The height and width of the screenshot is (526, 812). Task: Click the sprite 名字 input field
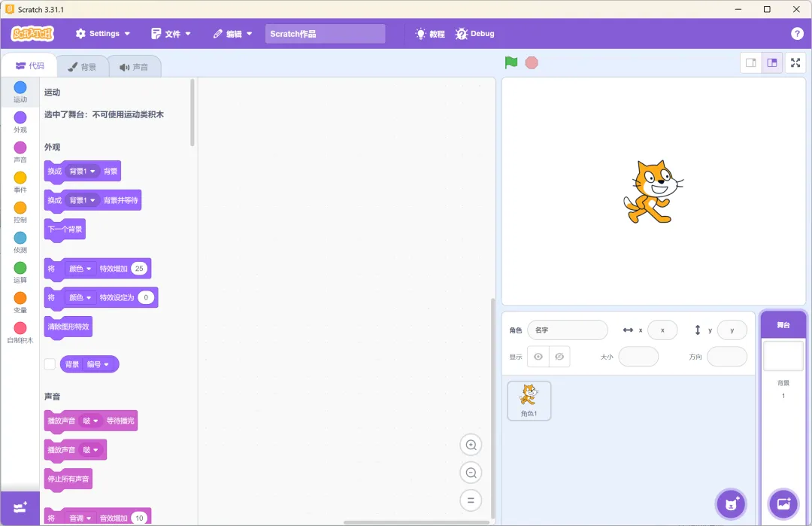tap(568, 330)
